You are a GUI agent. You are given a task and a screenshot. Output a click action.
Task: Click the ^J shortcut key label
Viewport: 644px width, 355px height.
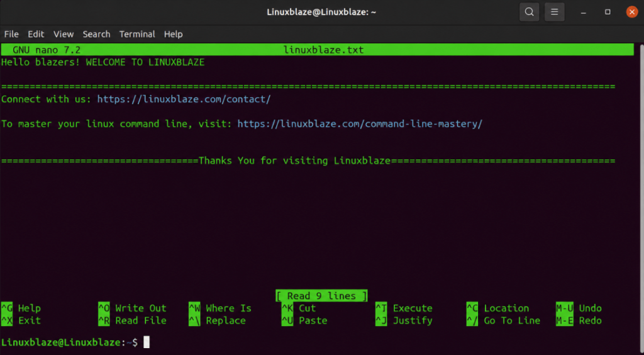point(381,320)
